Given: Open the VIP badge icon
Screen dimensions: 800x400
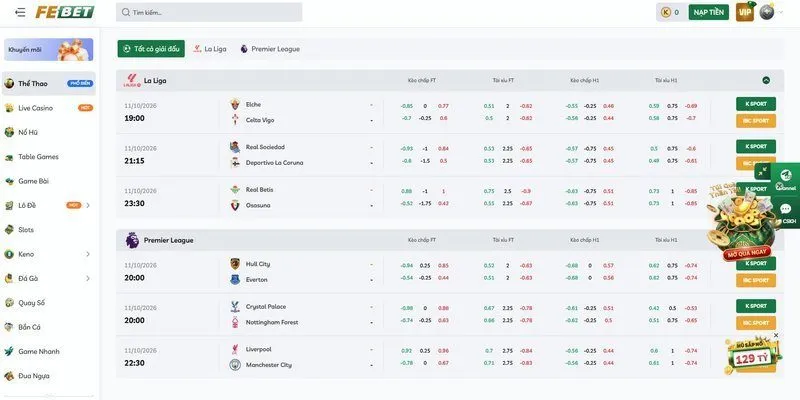Looking at the screenshot, I should (x=745, y=12).
